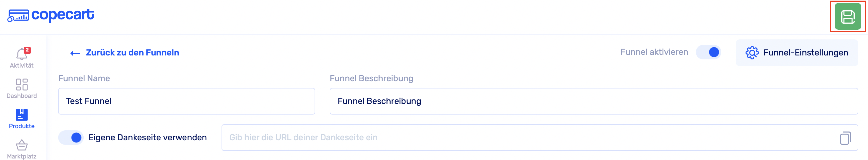Click the green floppy disk save icon

pyautogui.click(x=847, y=17)
